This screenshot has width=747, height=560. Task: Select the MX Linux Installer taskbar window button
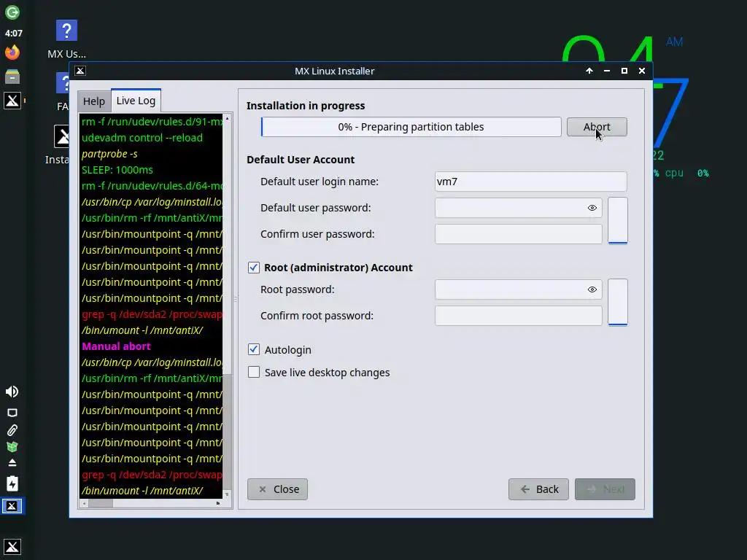click(12, 506)
